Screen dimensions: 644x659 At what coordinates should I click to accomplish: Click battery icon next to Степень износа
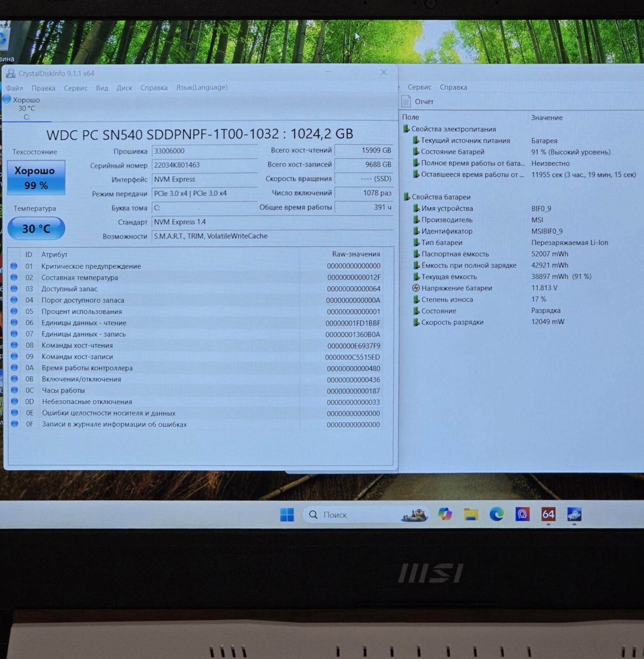416,299
